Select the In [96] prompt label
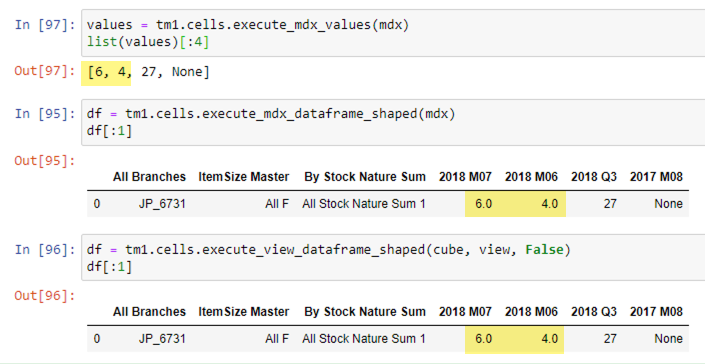Screen dimensions: 705x364 45,249
